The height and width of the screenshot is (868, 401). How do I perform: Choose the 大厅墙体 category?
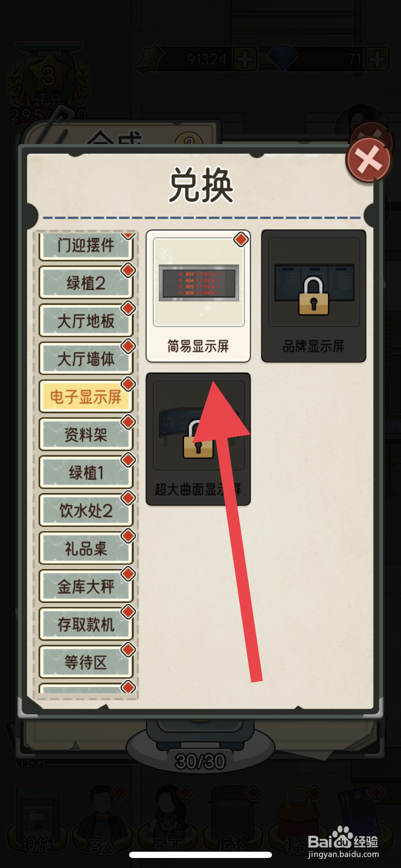point(86,359)
